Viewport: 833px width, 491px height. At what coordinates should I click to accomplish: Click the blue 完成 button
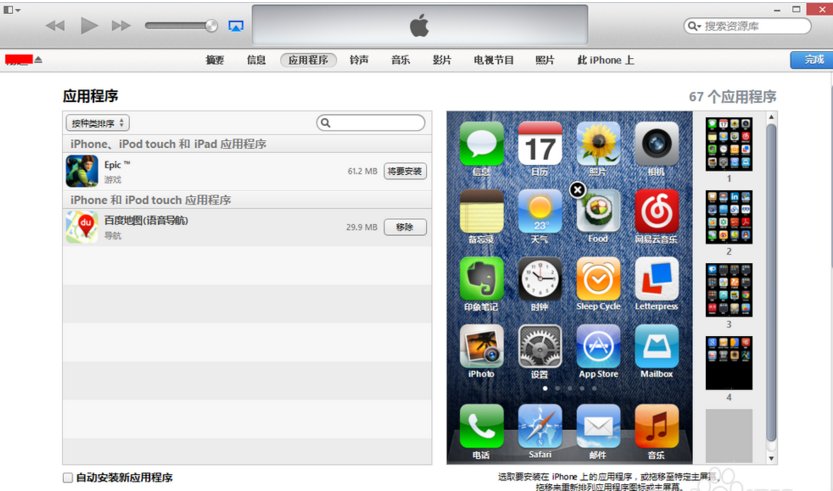click(811, 60)
